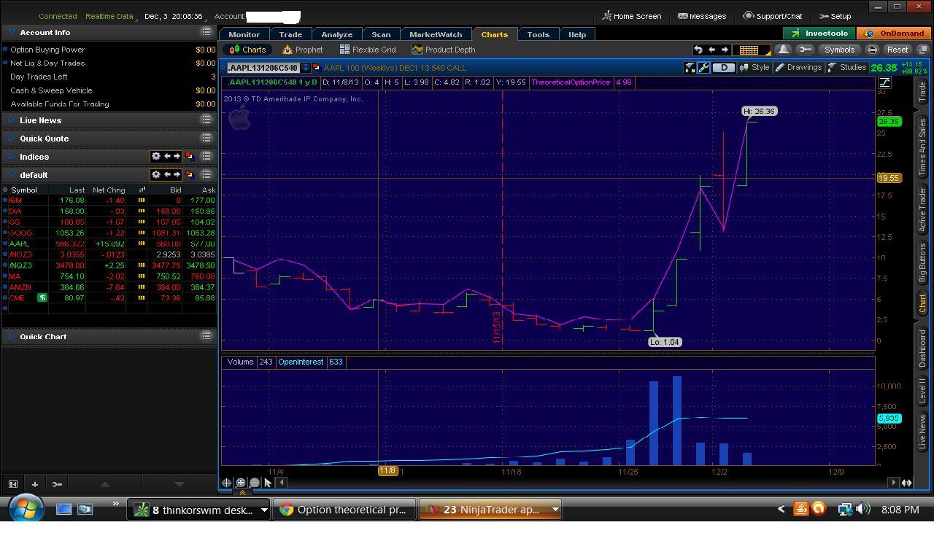
Task: Switch to Chrome Option theoretical taskbar window
Action: click(344, 510)
